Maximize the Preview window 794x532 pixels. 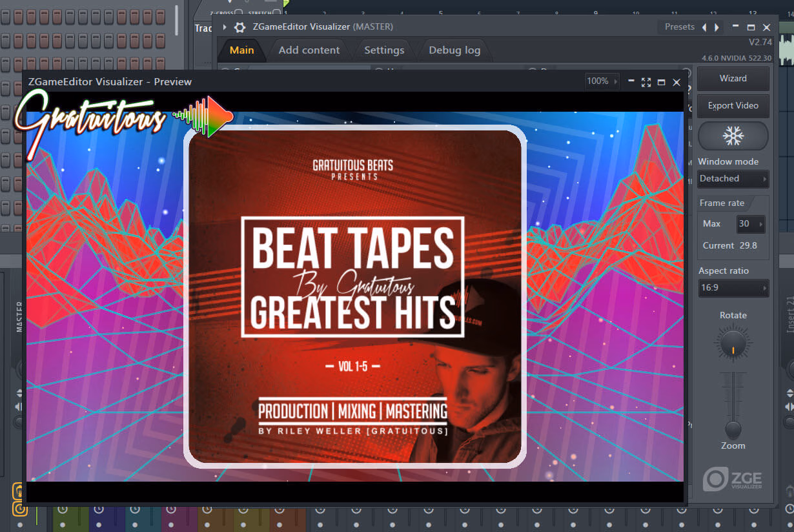[661, 82]
